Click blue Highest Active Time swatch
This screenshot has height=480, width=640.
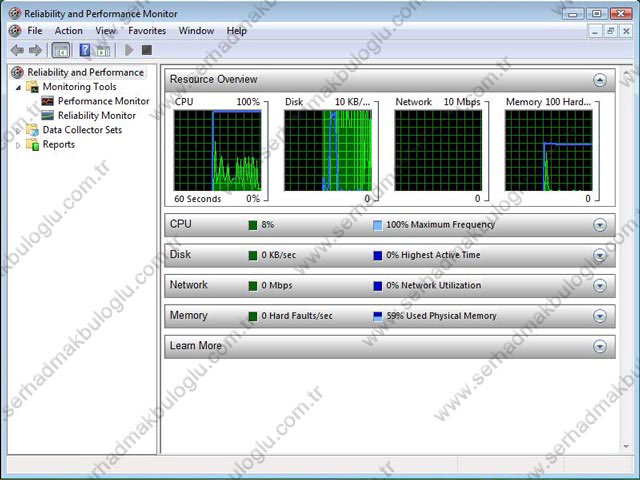click(x=378, y=256)
